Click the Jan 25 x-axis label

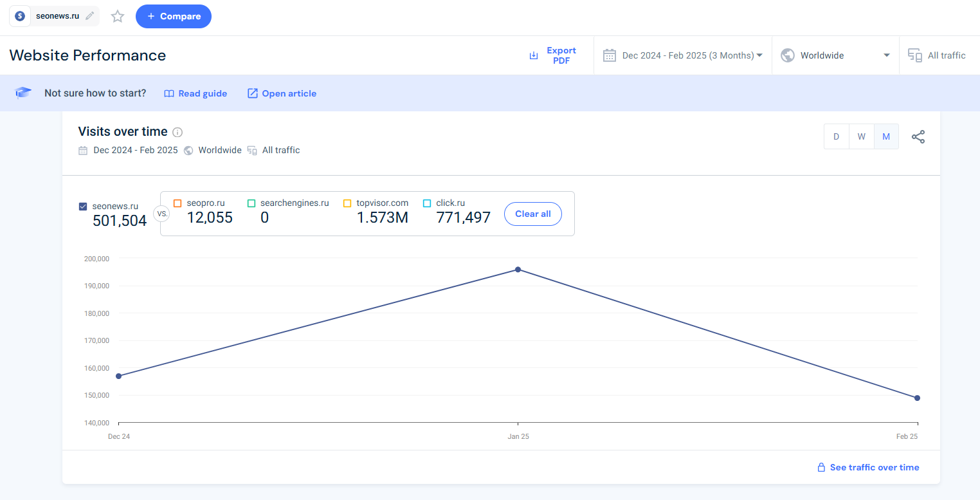(x=518, y=436)
